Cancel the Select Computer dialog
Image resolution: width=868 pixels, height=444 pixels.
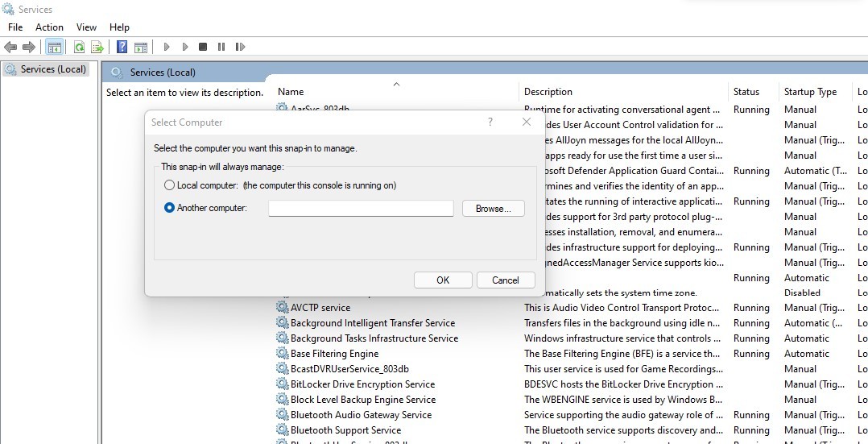coord(505,280)
